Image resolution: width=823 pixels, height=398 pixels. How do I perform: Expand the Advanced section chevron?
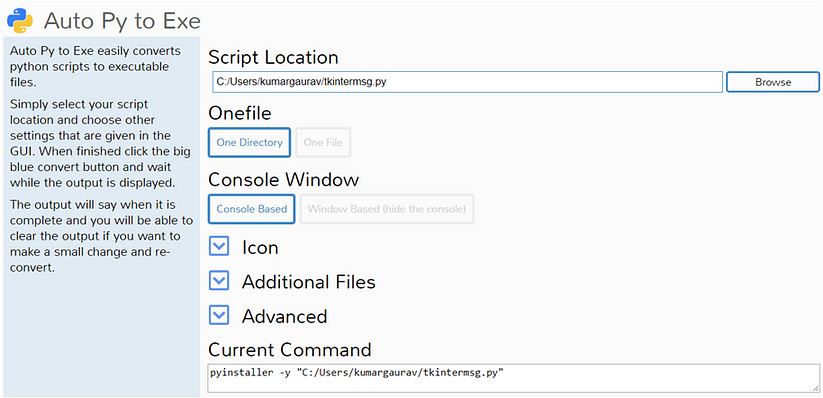(219, 316)
